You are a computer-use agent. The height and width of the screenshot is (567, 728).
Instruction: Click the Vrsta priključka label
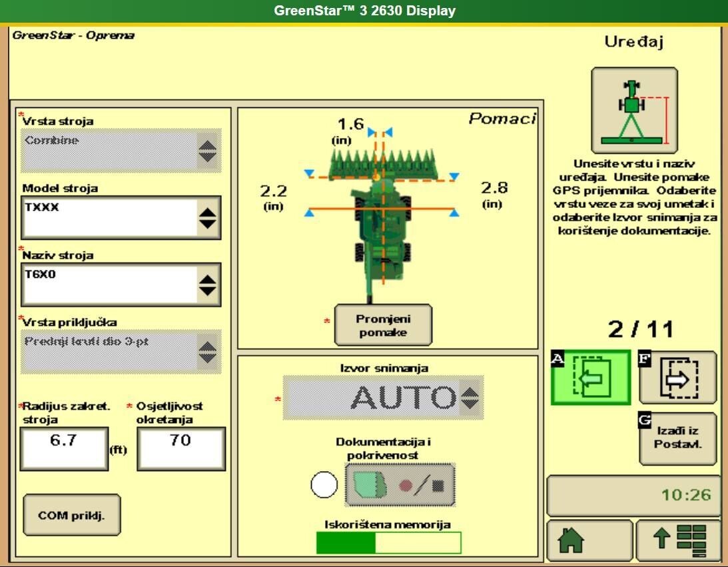click(x=70, y=322)
